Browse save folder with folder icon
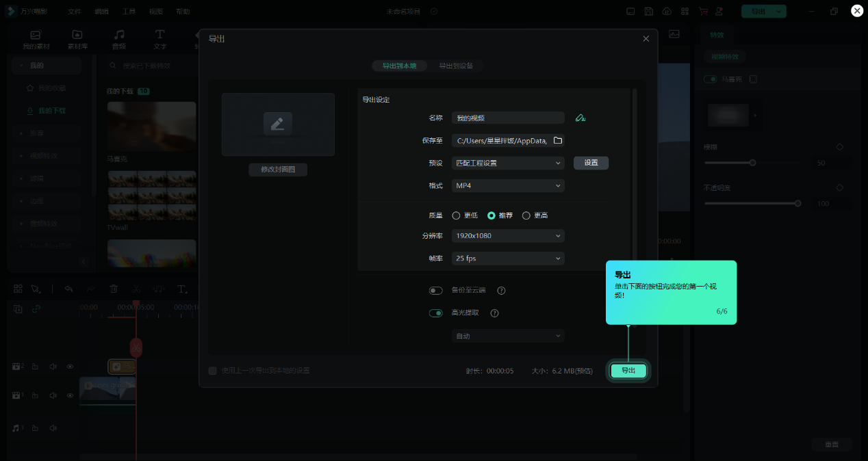The width and height of the screenshot is (868, 461). tap(557, 140)
